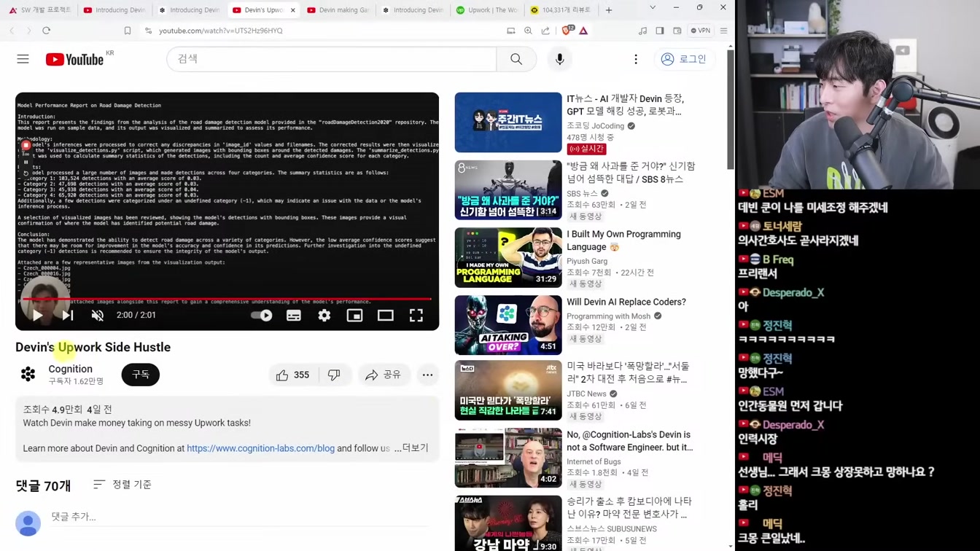The width and height of the screenshot is (980, 551).
Task: Switch to the Upwork browser tab
Action: 487,10
